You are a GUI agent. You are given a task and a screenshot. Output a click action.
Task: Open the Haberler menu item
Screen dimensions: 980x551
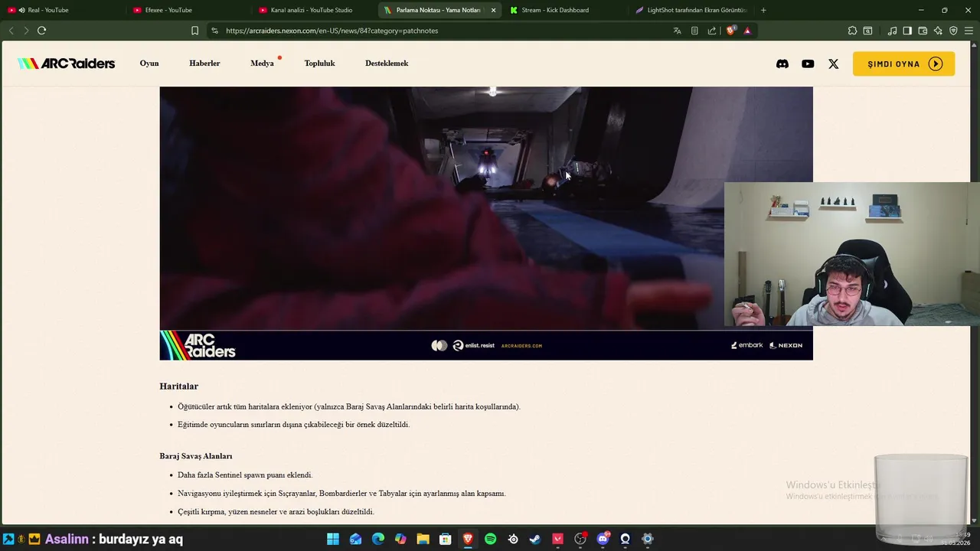click(204, 64)
